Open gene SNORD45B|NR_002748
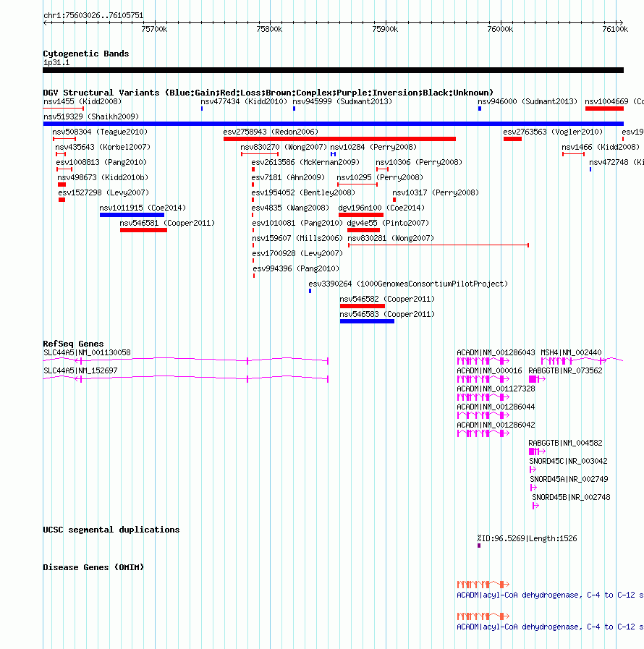Viewport: 644px width, 649px height. [571, 498]
